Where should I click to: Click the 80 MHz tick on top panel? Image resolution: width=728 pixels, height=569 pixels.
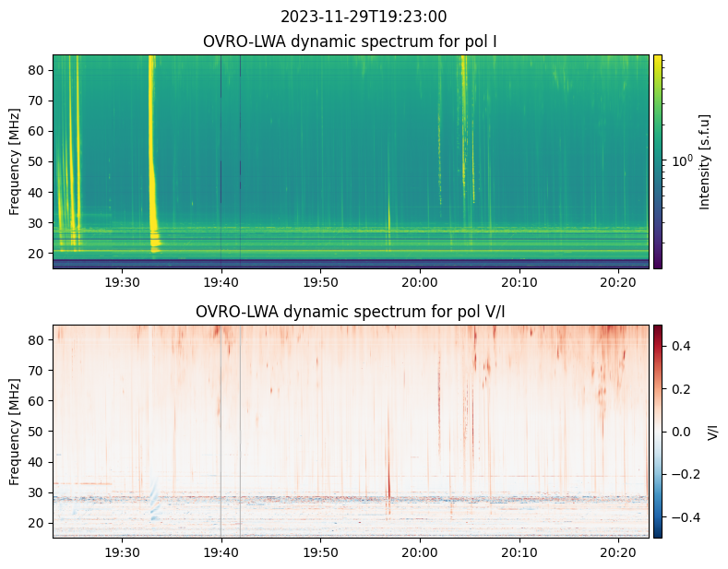pyautogui.click(x=37, y=70)
